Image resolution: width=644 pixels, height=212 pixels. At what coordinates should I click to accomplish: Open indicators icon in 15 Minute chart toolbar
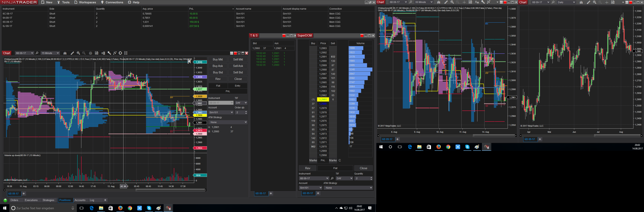pos(109,53)
